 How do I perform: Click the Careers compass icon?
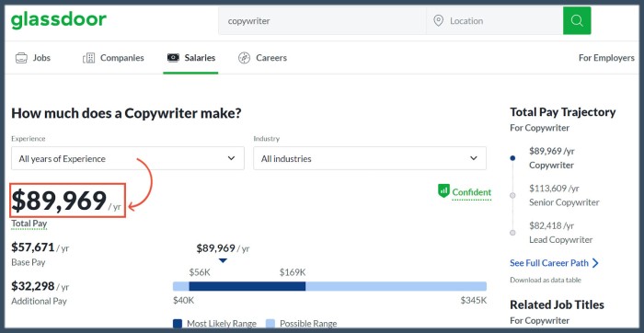point(244,58)
